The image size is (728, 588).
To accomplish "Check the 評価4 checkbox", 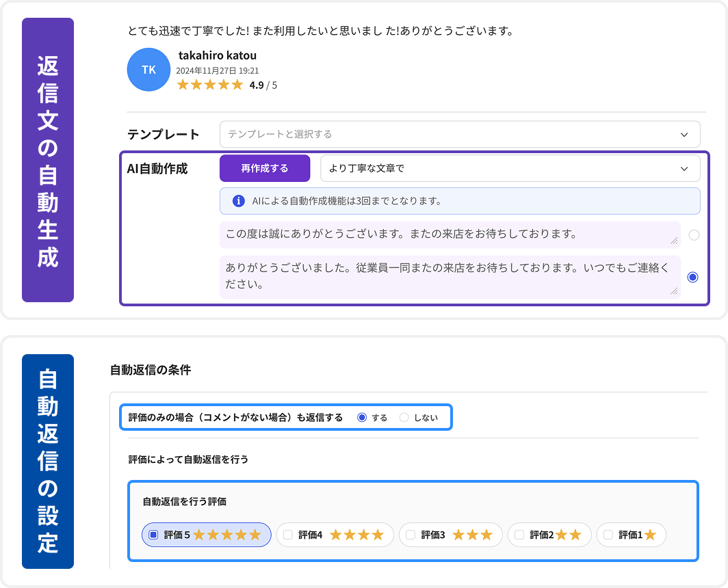I will tap(287, 535).
